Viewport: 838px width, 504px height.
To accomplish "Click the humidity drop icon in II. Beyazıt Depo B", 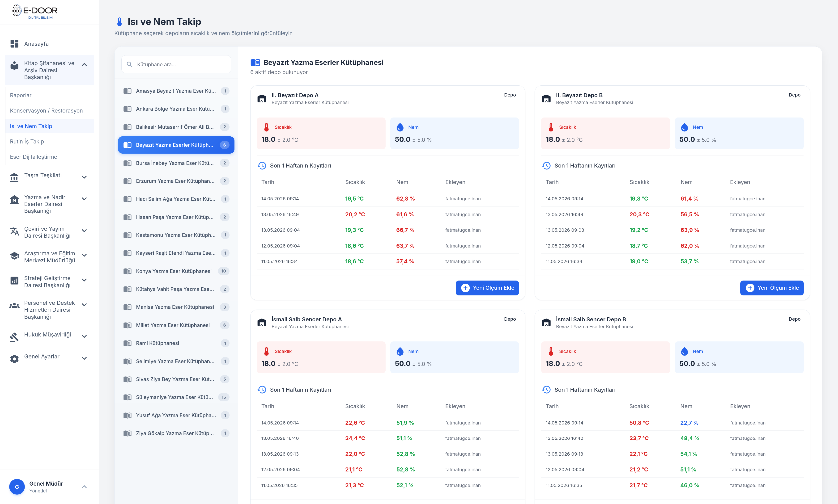I will coord(684,127).
